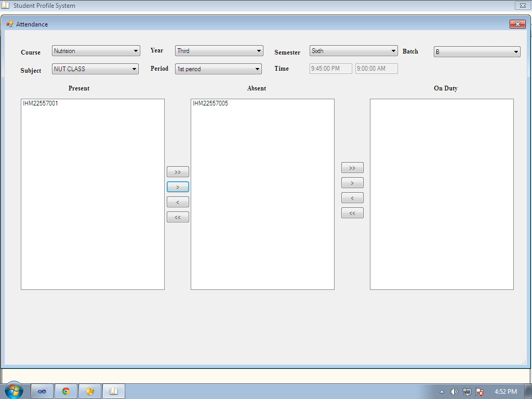
Task: Open the Course dropdown showing Nutrision
Action: [96, 51]
